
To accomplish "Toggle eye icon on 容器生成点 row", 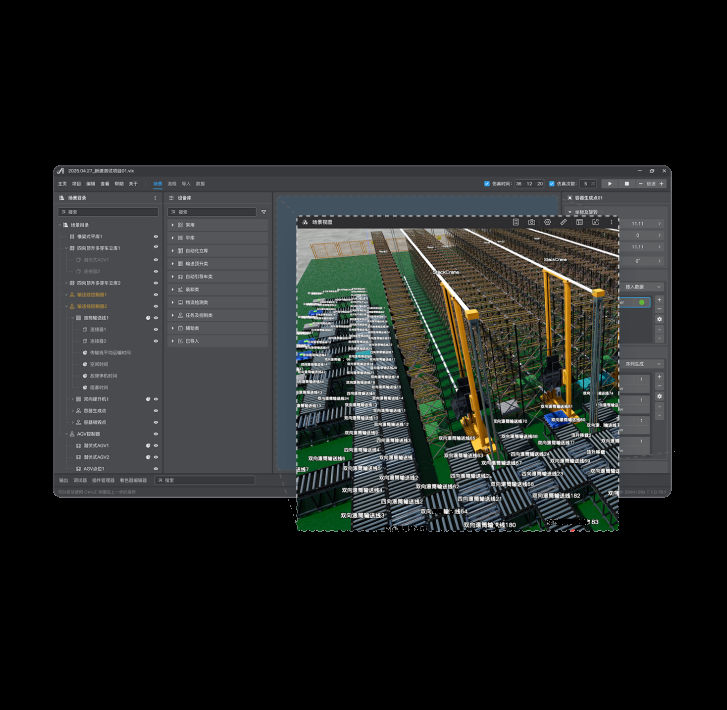I will [156, 410].
